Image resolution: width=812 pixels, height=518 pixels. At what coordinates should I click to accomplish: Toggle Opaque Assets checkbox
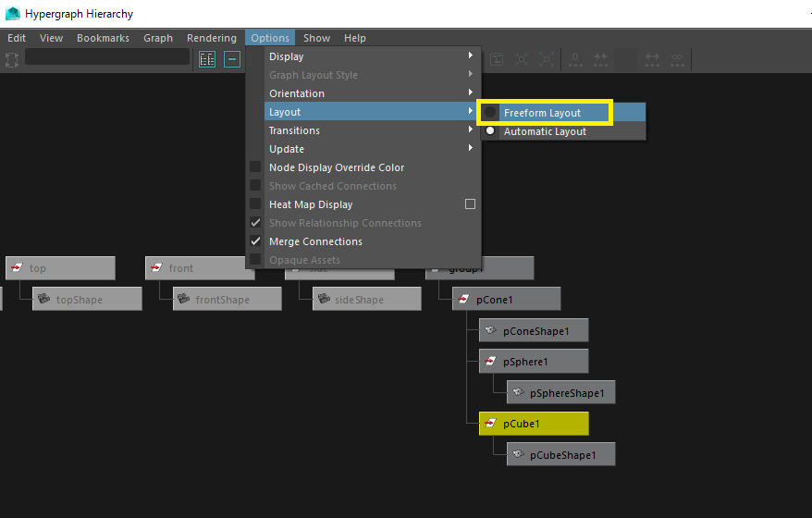pyautogui.click(x=255, y=260)
